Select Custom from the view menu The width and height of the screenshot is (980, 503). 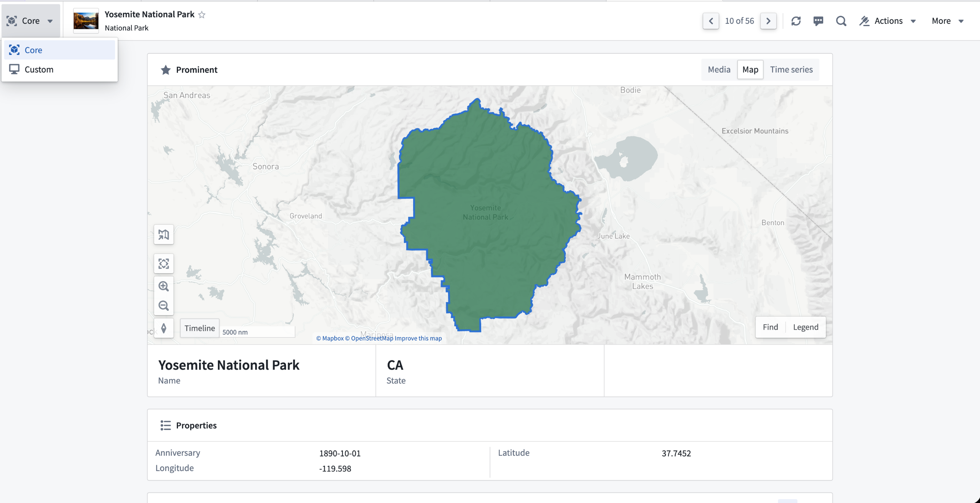[39, 70]
